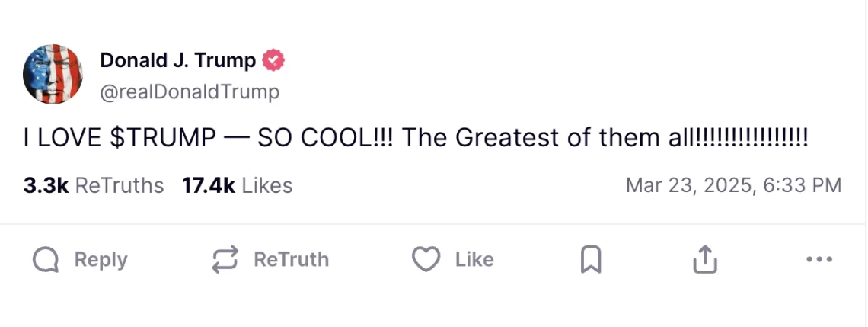Click the Like heart icon
The width and height of the screenshot is (868, 327).
tap(426, 260)
